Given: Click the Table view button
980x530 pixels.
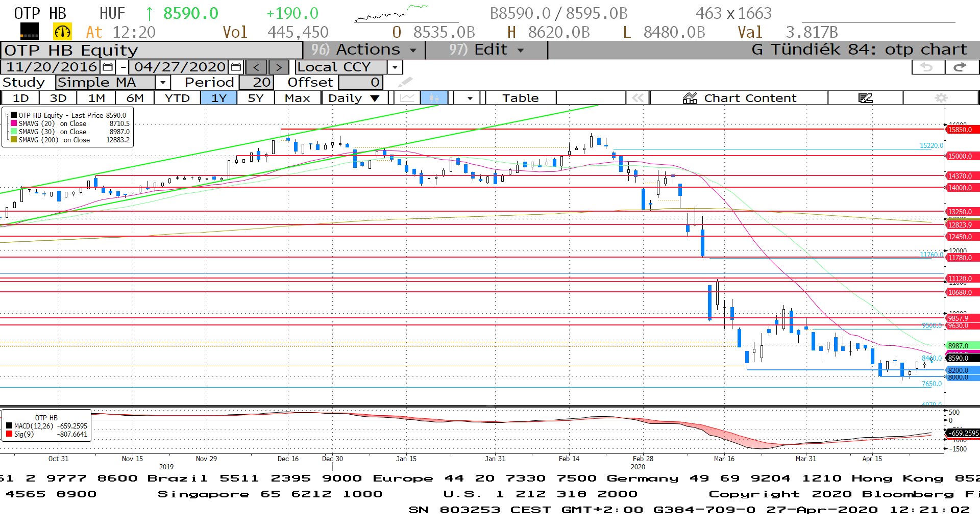Looking at the screenshot, I should (520, 97).
